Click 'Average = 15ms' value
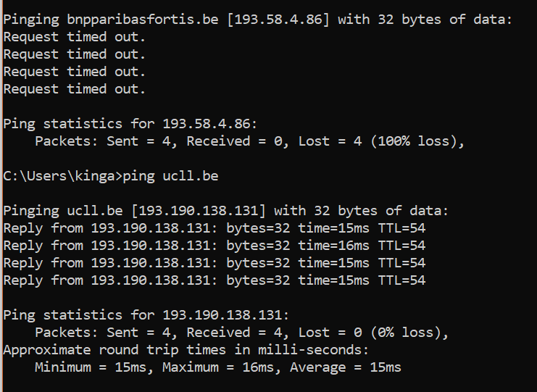The image size is (537, 392). pos(346,367)
